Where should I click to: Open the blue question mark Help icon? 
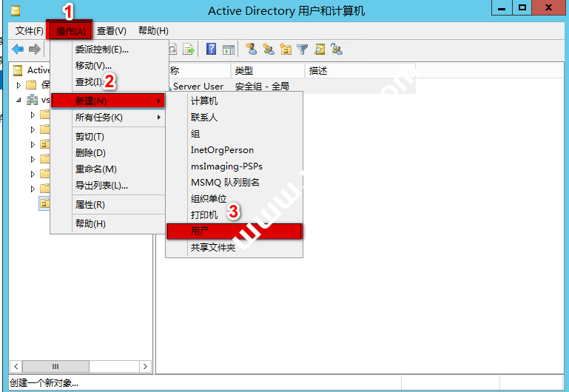point(211,49)
